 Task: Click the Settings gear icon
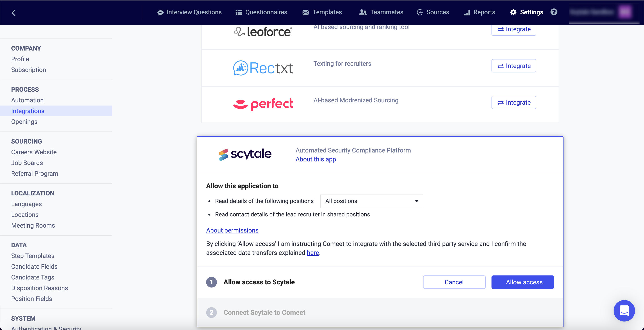(513, 12)
